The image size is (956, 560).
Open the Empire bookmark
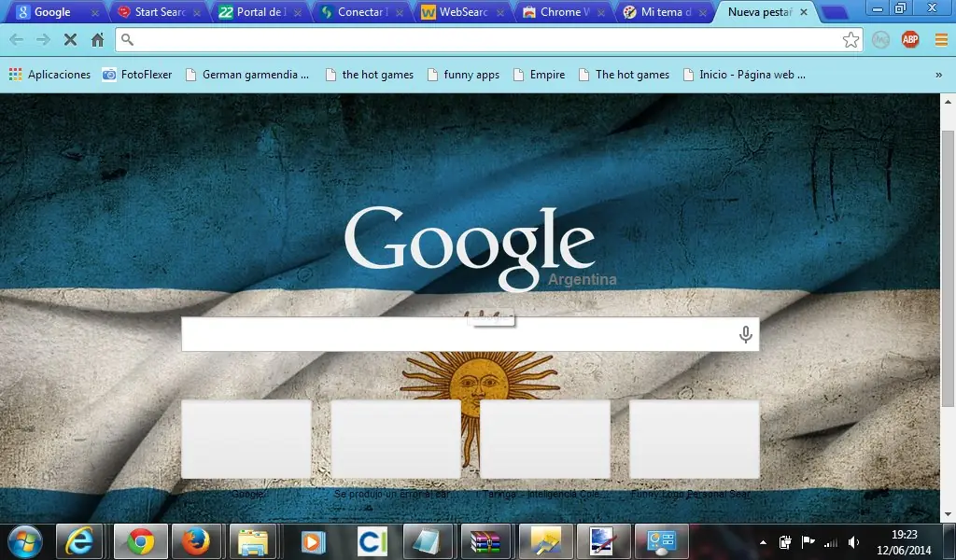(539, 75)
